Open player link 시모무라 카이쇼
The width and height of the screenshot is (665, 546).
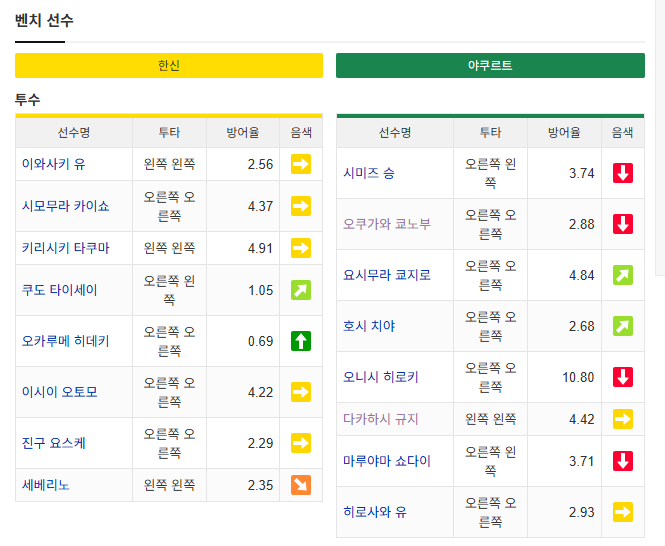pos(65,206)
